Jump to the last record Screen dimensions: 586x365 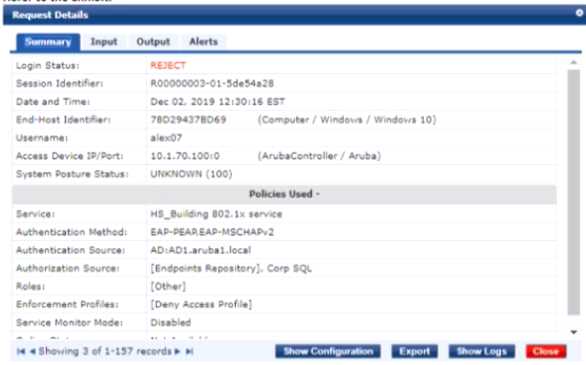189,351
